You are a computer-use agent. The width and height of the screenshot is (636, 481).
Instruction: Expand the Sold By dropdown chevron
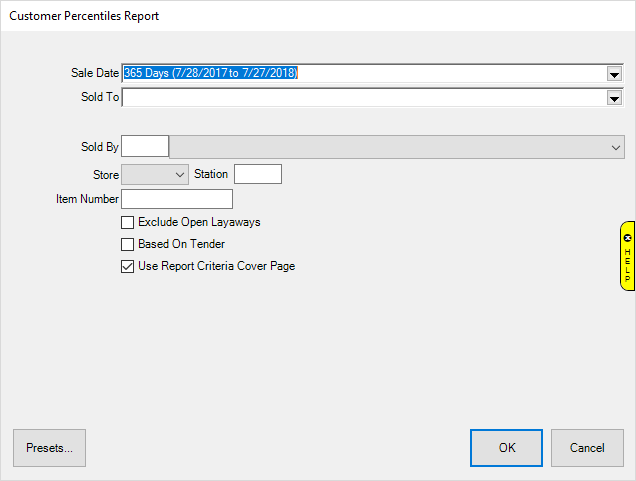click(615, 147)
